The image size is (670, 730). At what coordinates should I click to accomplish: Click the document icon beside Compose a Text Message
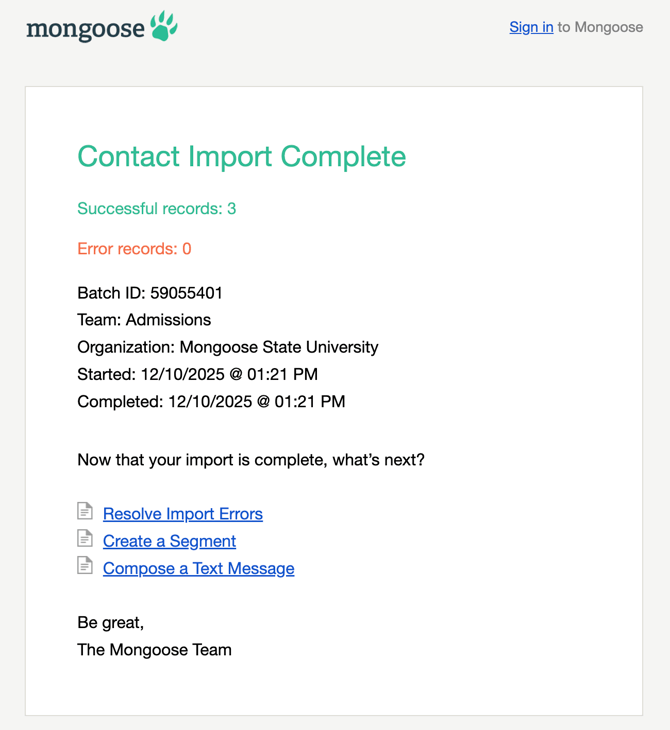tap(85, 566)
